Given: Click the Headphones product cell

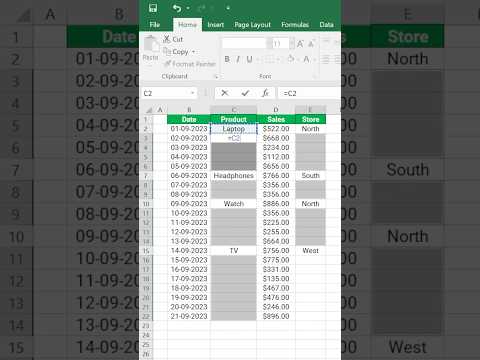Looking at the screenshot, I should coord(234,175).
